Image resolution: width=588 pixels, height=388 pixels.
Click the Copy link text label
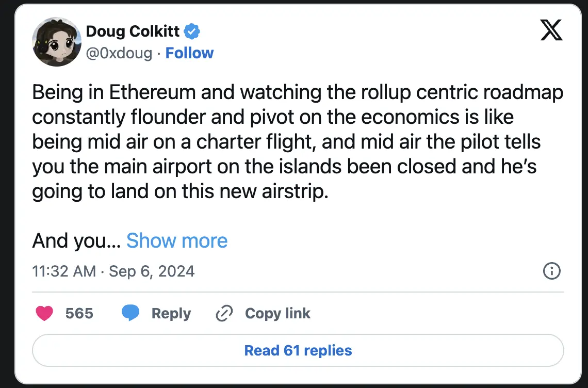pos(277,313)
